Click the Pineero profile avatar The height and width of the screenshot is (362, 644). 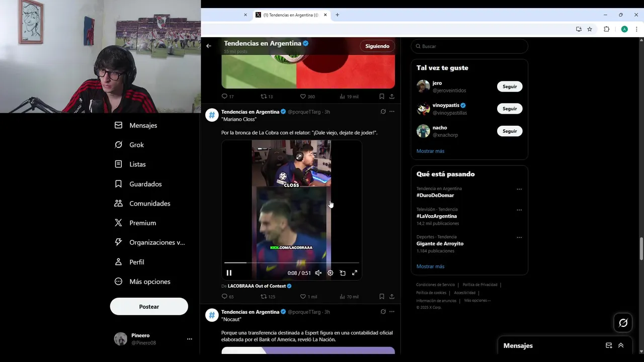click(x=121, y=339)
